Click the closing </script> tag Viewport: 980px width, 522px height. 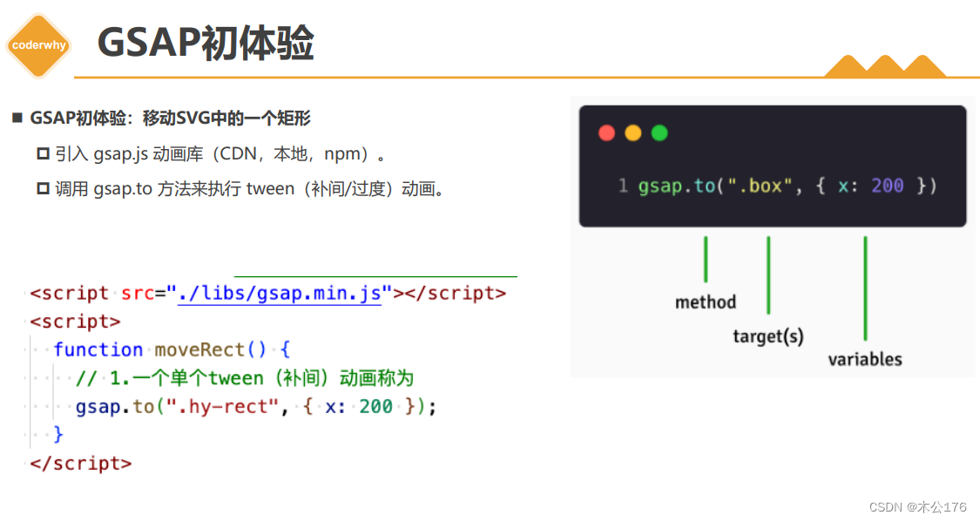(81, 464)
